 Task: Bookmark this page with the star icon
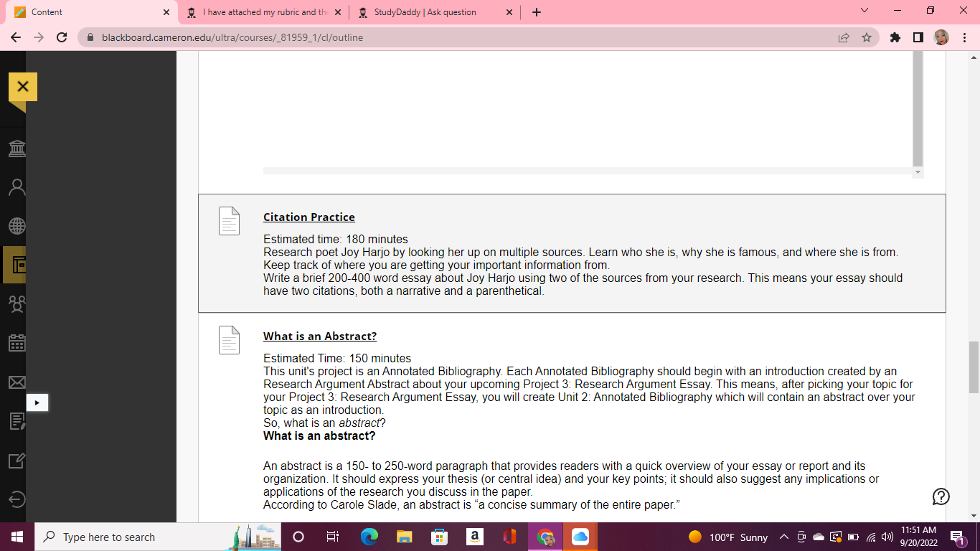[867, 37]
